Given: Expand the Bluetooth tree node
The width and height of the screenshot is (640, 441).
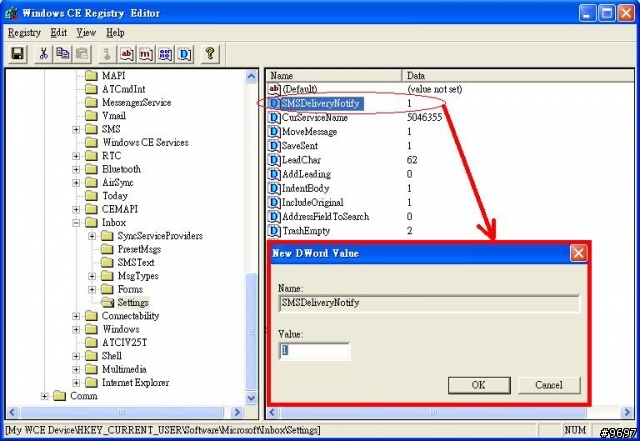Looking at the screenshot, I should [x=76, y=169].
